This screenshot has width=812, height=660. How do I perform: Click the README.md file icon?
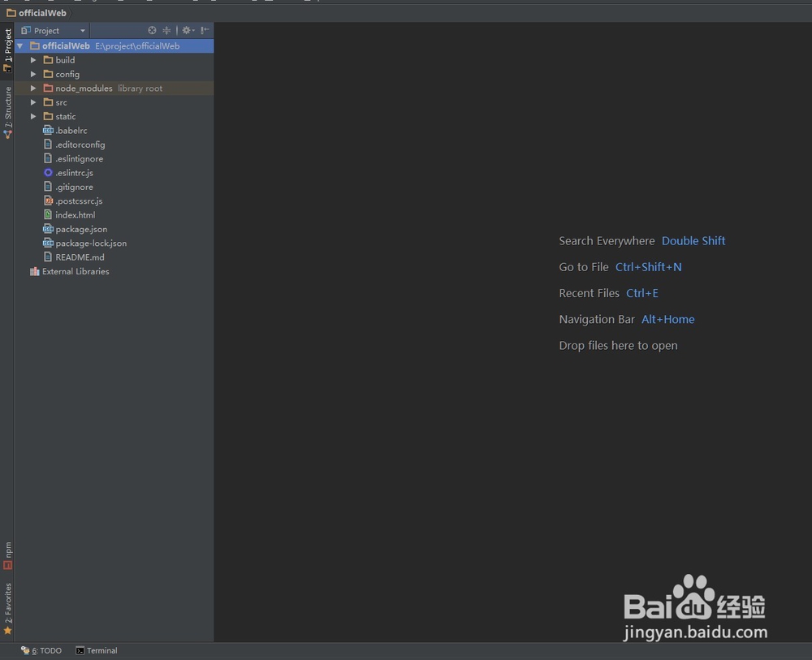48,257
